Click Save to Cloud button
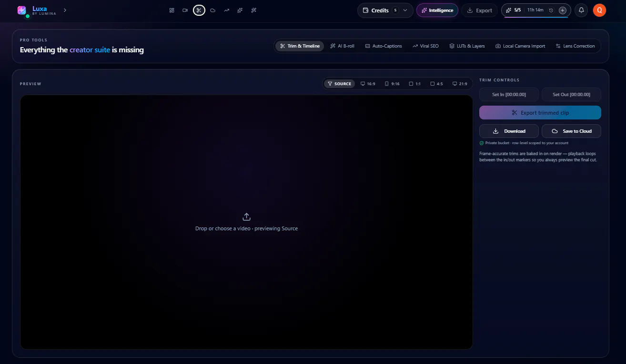Viewport: 626px width, 364px height. pyautogui.click(x=571, y=131)
